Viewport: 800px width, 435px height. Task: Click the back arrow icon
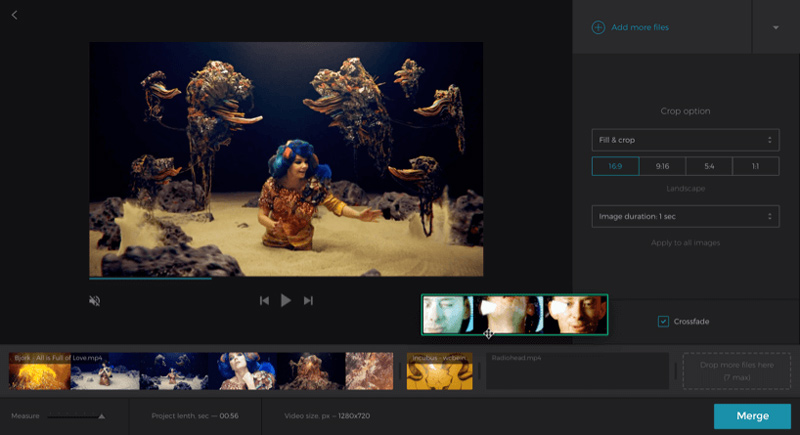point(15,15)
